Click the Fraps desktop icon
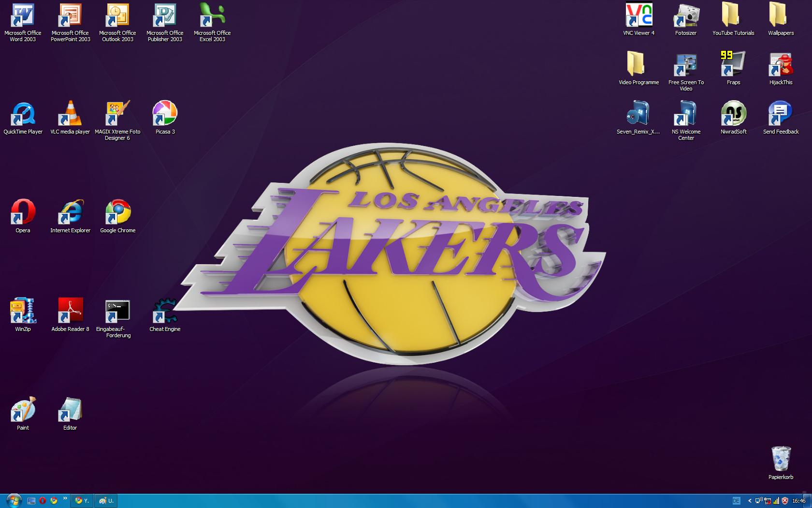This screenshot has height=508, width=812. coord(733,69)
